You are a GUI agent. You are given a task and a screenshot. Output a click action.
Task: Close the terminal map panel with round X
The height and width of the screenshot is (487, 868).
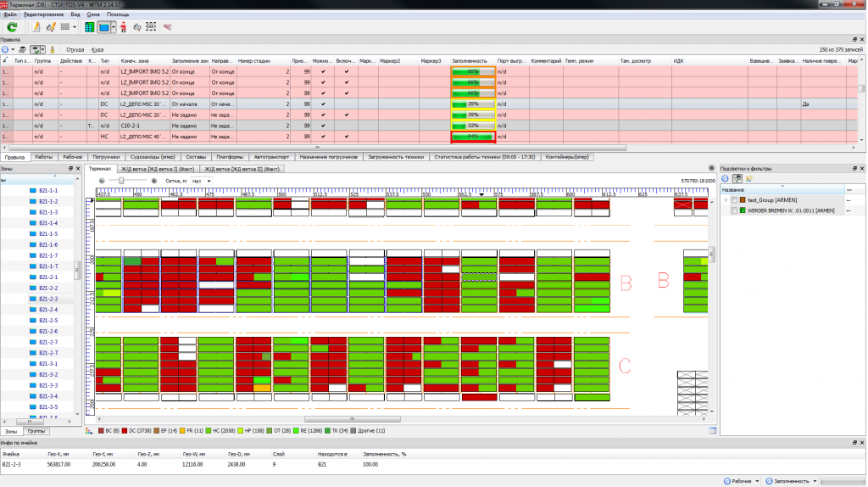point(712,168)
